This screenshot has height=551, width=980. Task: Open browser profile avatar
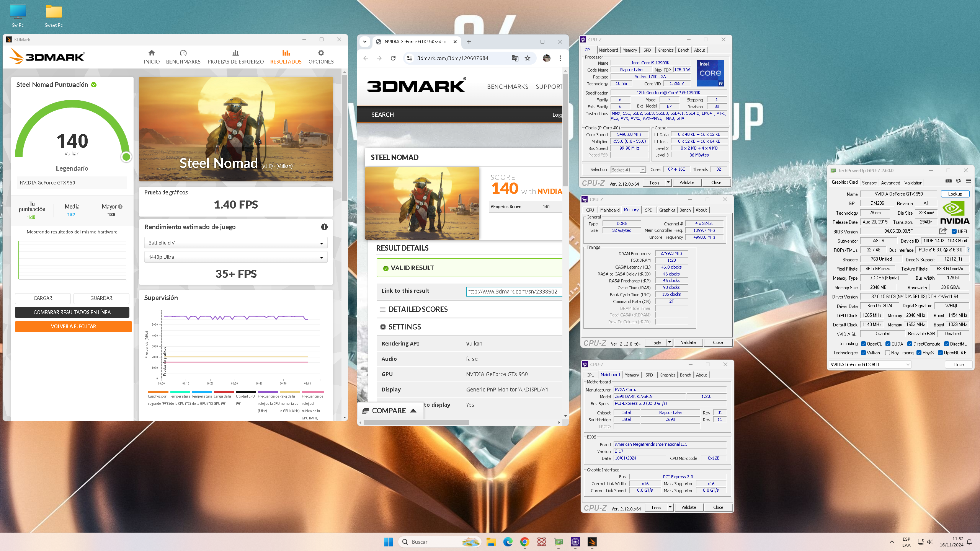[x=547, y=58]
